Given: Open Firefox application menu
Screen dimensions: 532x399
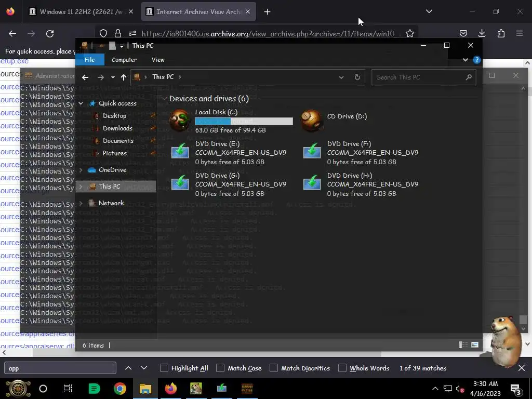Looking at the screenshot, I should pos(520,33).
